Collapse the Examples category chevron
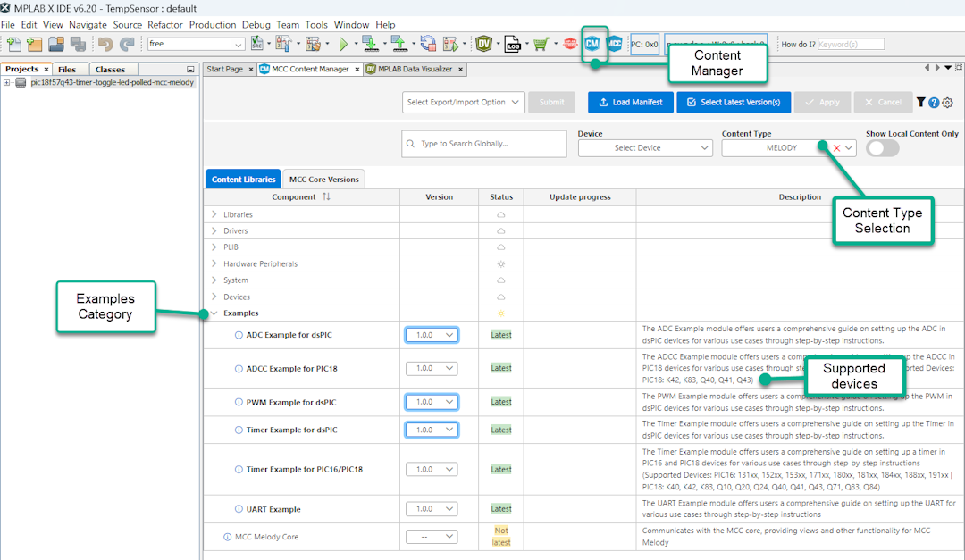The width and height of the screenshot is (965, 560). 214,313
